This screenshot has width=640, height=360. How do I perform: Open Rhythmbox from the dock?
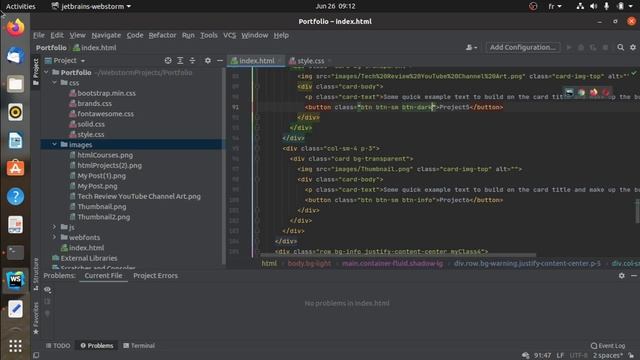[15, 112]
